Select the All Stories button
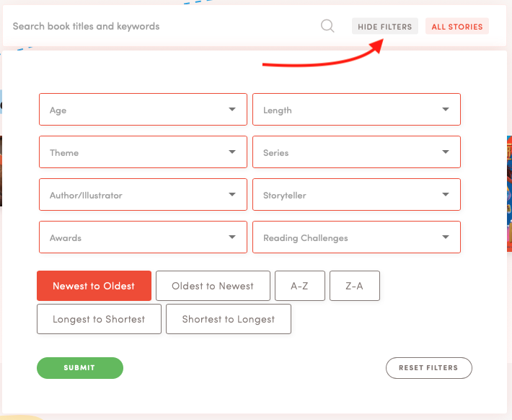The height and width of the screenshot is (420, 512). 456,27
